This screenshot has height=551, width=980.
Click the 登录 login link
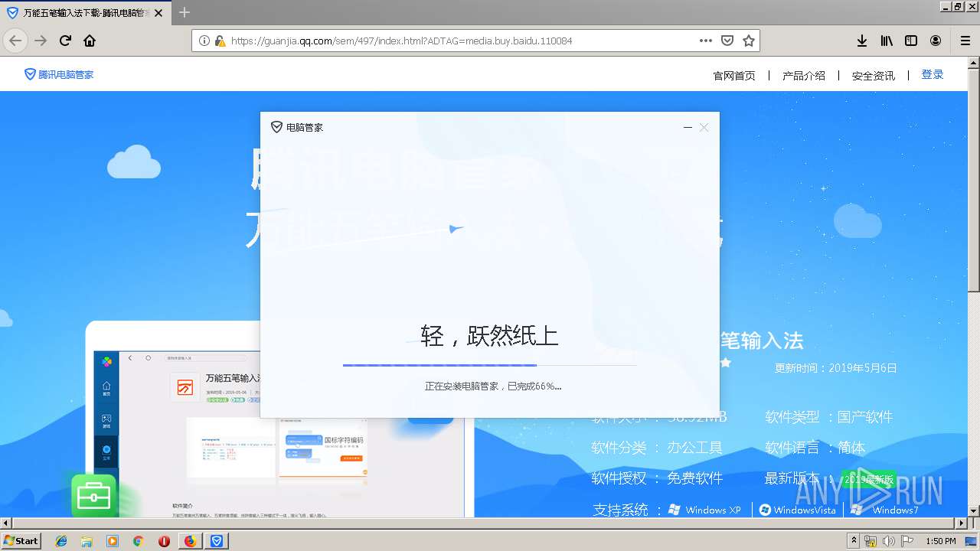click(933, 74)
